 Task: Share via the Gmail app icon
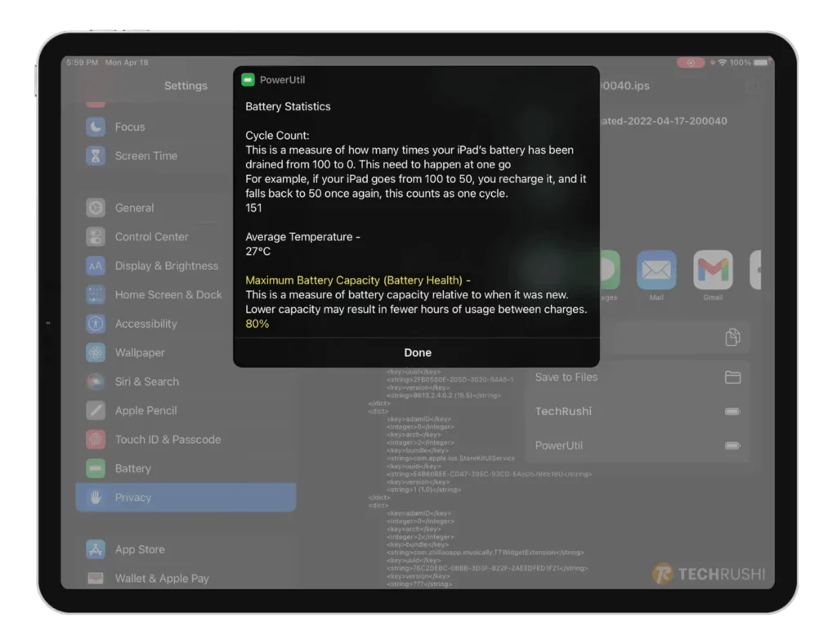coord(713,270)
